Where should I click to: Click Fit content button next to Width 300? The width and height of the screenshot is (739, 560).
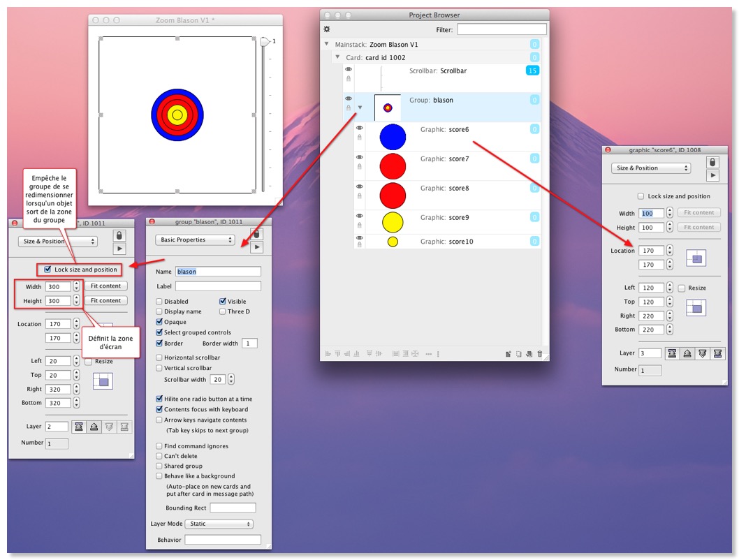[105, 286]
